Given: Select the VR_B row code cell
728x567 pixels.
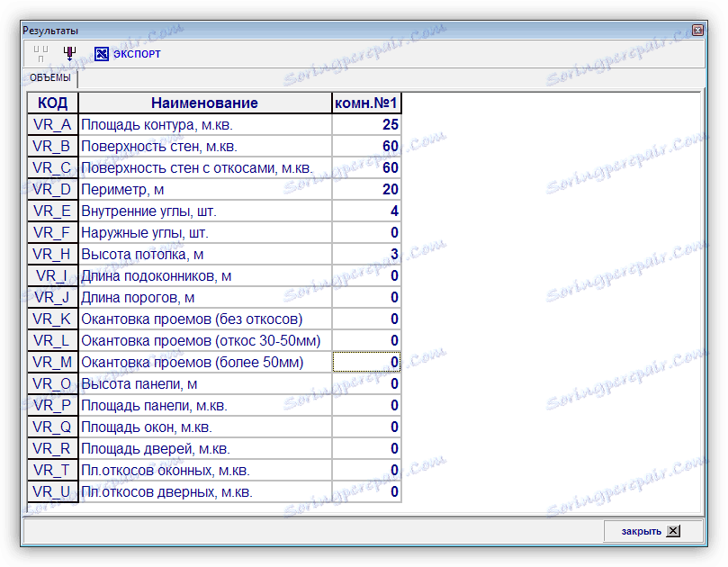Looking at the screenshot, I should 52,147.
